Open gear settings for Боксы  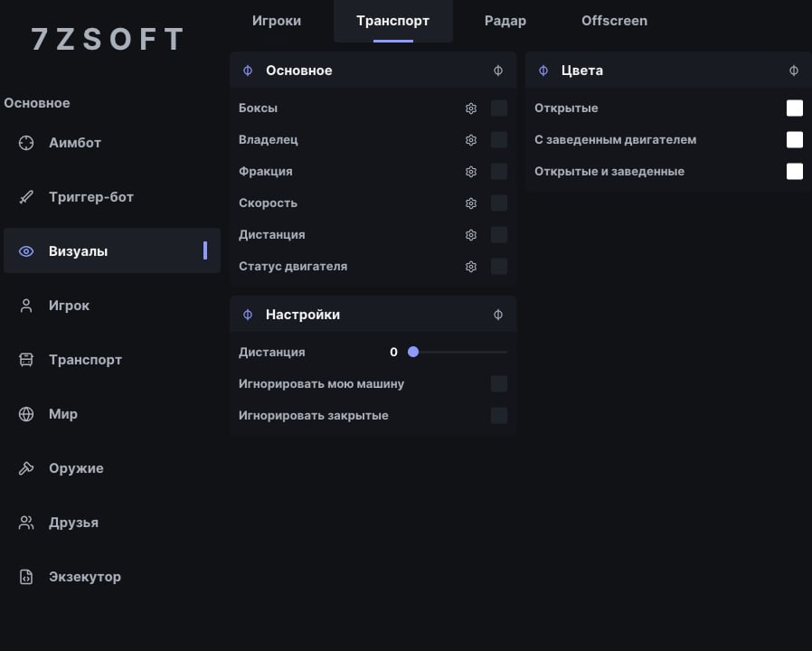click(x=471, y=108)
